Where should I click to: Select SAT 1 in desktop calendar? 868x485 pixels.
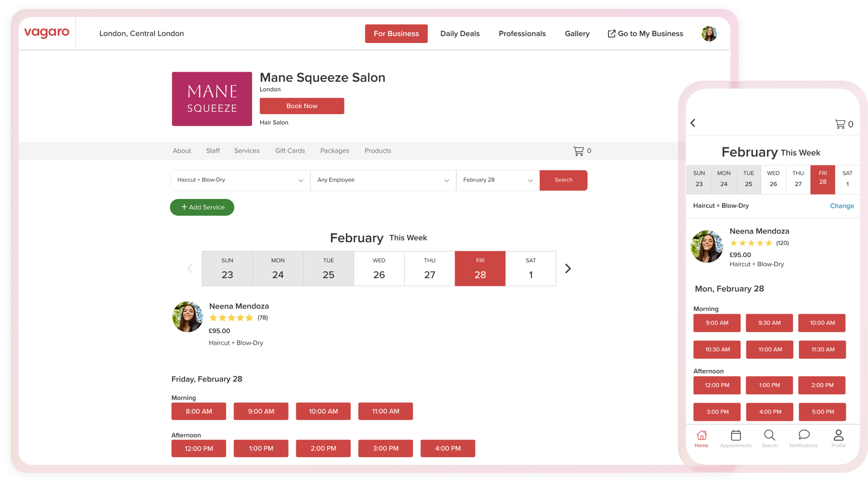point(531,268)
